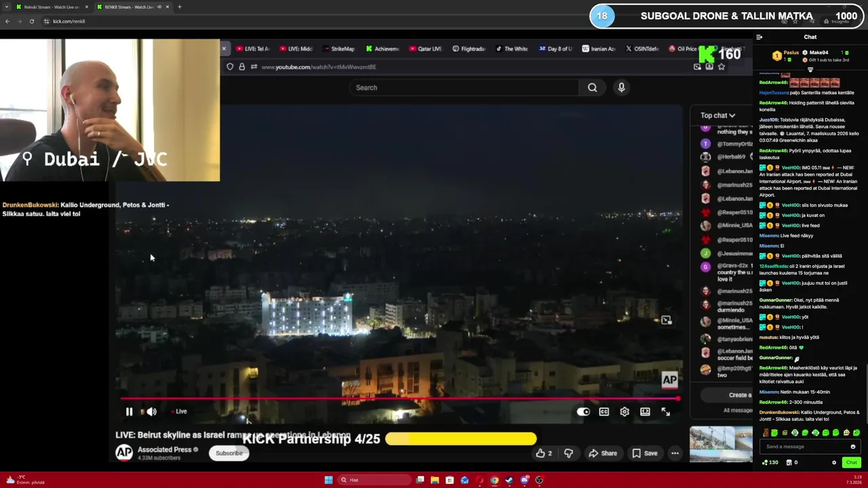The image size is (868, 488).
Task: Open a new Chrome tab
Action: click(x=179, y=7)
